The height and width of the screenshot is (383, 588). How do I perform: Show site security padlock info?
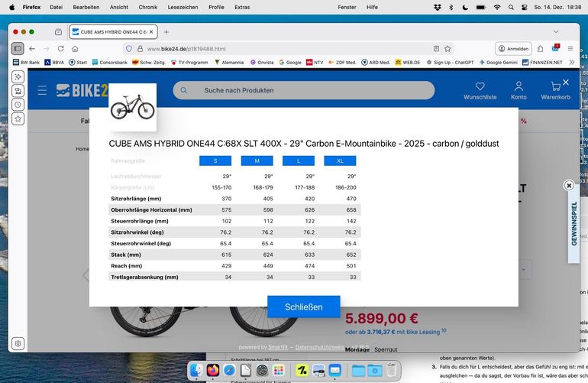pyautogui.click(x=140, y=48)
